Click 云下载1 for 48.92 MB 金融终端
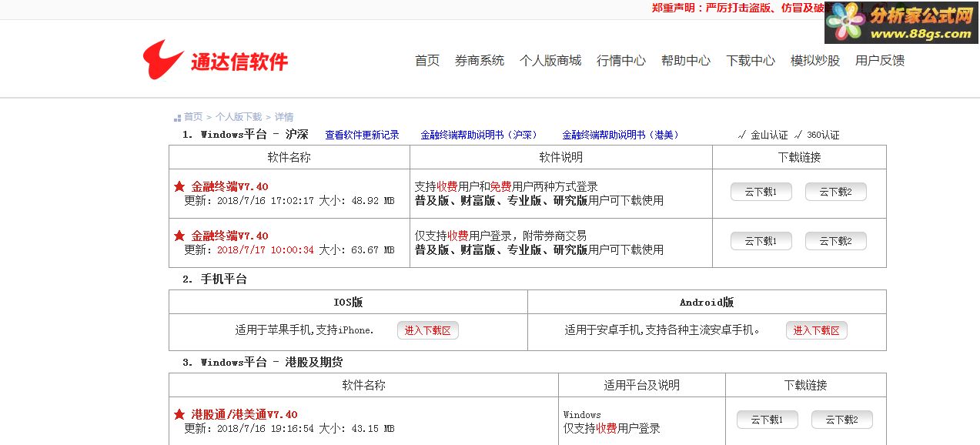Image resolution: width=980 pixels, height=445 pixels. pos(761,192)
